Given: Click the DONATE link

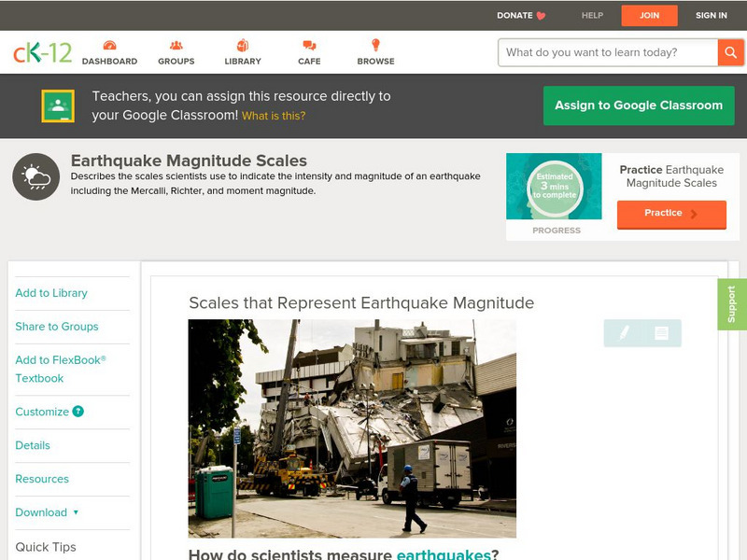Looking at the screenshot, I should pyautogui.click(x=514, y=16).
